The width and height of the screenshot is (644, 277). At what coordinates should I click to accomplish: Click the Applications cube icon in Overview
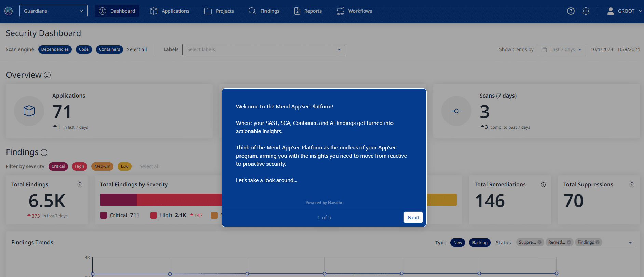pos(29,111)
